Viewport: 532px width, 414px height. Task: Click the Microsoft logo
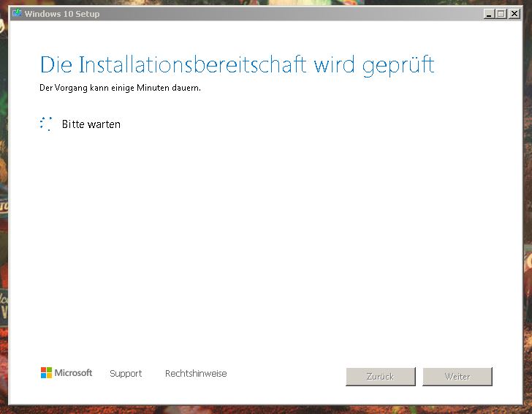(x=66, y=372)
